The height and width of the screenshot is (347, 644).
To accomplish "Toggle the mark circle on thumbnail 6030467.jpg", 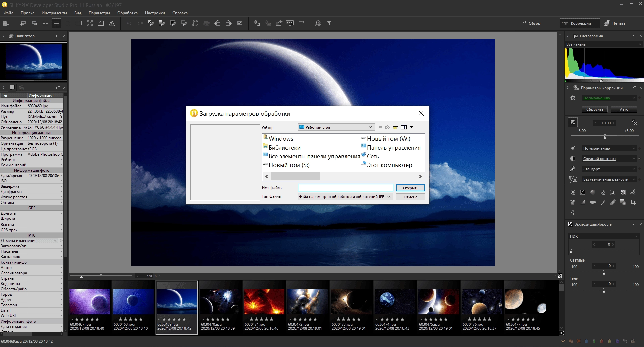I will [72, 320].
